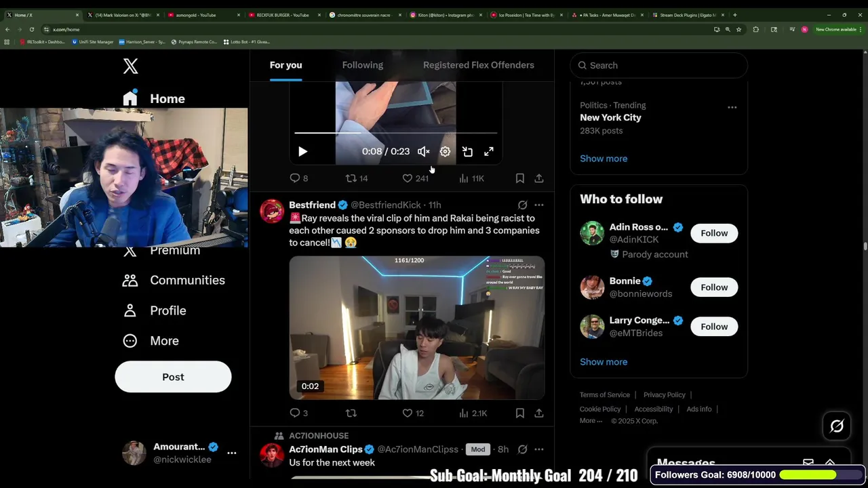The width and height of the screenshot is (868, 488).
Task: Share the Bestfriend post
Action: (539, 413)
